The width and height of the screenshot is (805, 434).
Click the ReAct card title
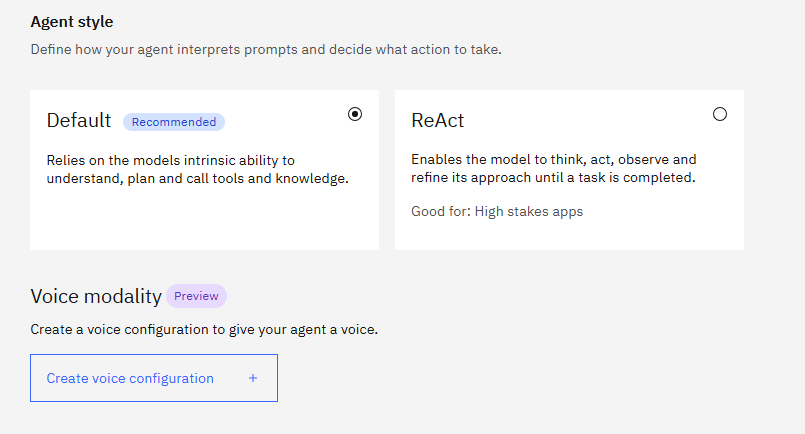438,121
